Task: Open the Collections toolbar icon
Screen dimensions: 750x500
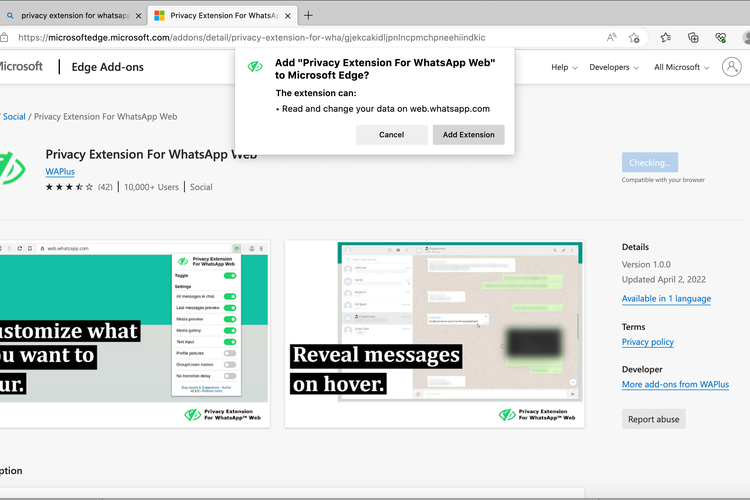Action: pos(693,37)
